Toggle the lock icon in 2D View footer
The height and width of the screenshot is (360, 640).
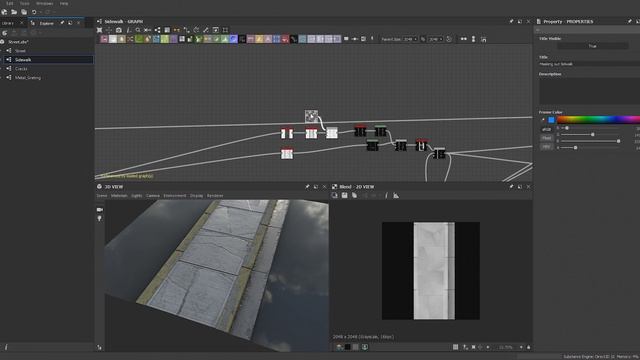point(529,347)
